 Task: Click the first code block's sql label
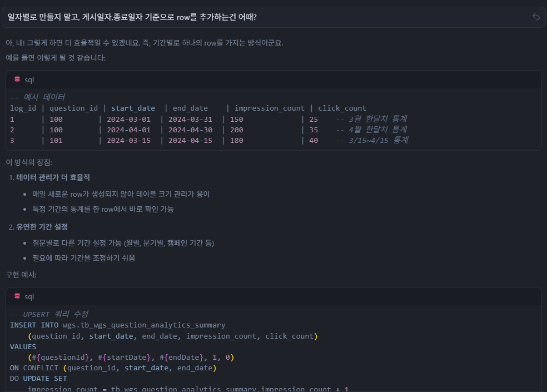tap(29, 80)
